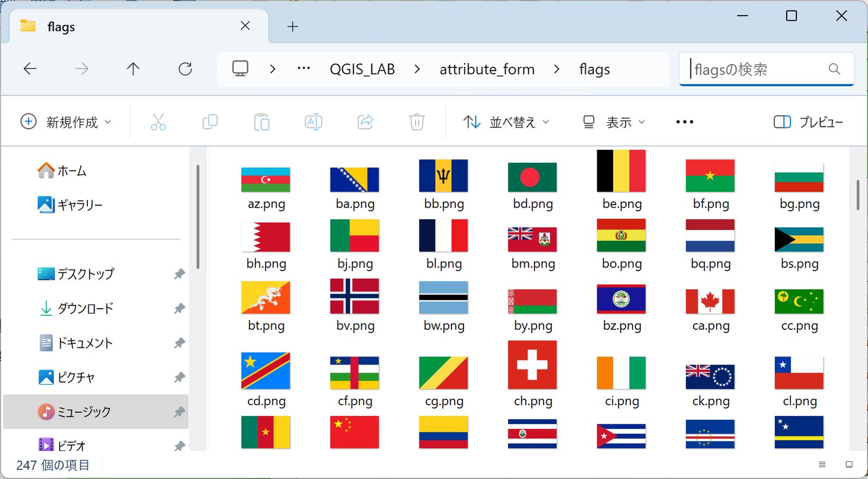This screenshot has height=479, width=868.
Task: Click the Share icon in toolbar
Action: point(366,122)
